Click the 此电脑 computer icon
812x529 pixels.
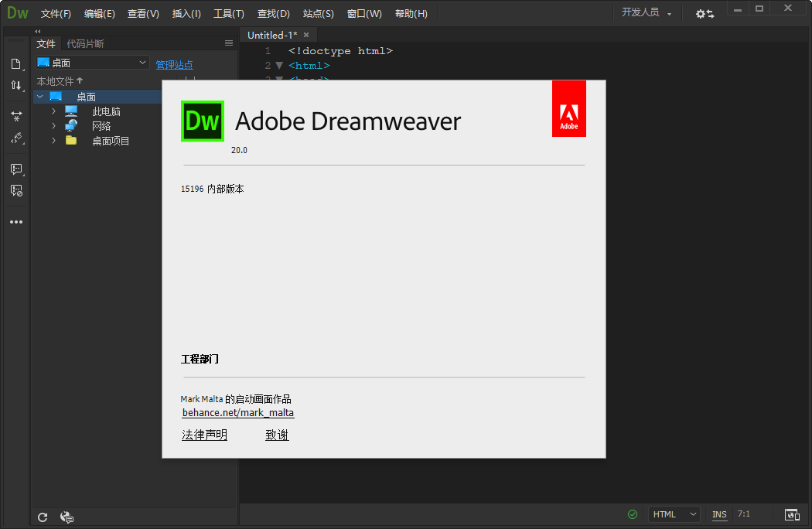point(71,111)
